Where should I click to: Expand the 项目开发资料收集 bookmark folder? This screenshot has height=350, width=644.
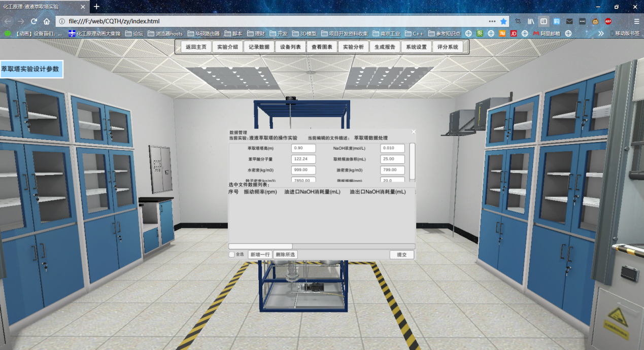pyautogui.click(x=344, y=33)
